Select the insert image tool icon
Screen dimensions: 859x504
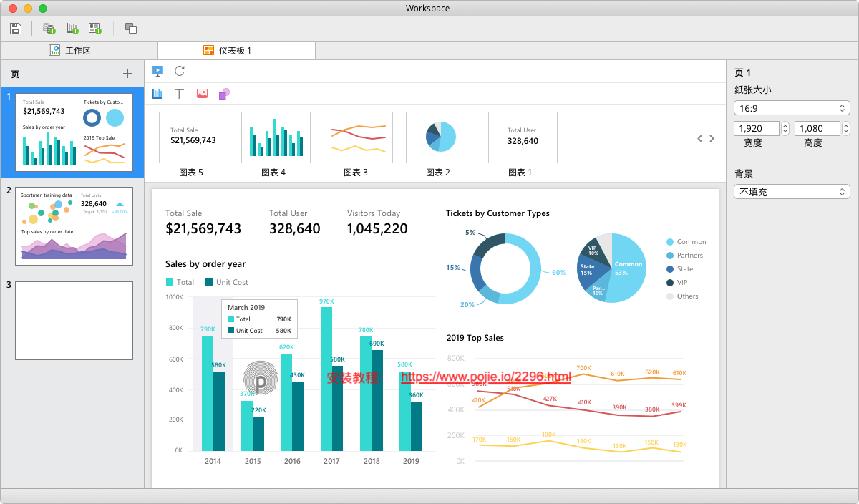(202, 94)
